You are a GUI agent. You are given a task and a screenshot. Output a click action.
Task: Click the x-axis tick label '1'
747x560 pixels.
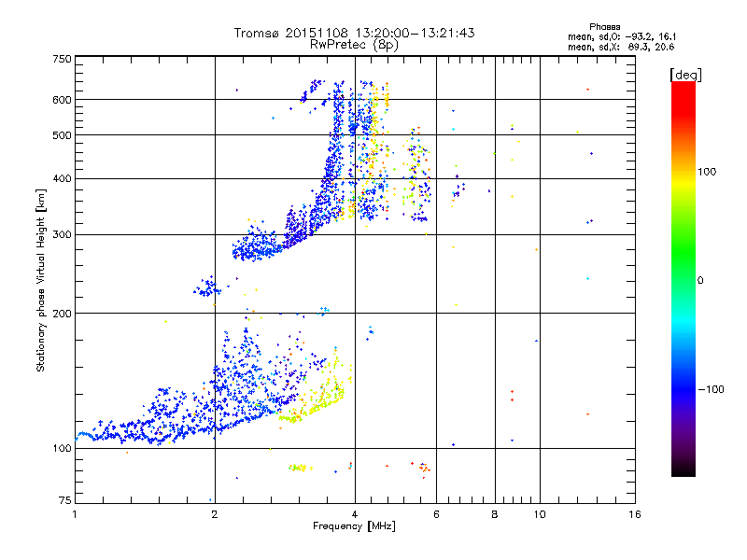pyautogui.click(x=75, y=514)
